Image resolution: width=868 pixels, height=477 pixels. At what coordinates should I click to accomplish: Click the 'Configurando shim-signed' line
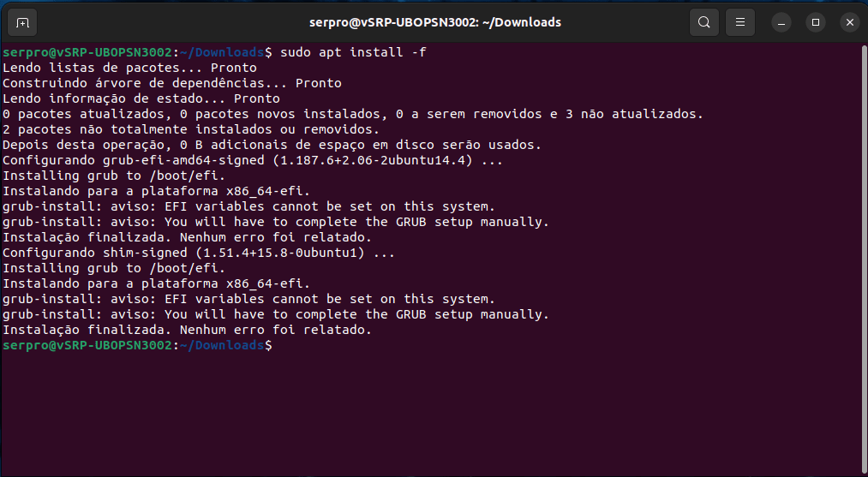tap(198, 253)
